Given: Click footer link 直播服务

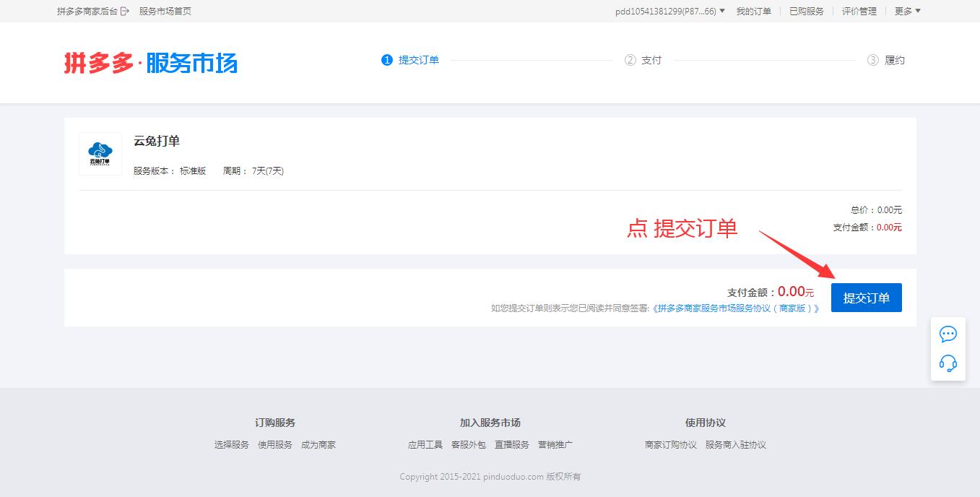Looking at the screenshot, I should pyautogui.click(x=512, y=445).
